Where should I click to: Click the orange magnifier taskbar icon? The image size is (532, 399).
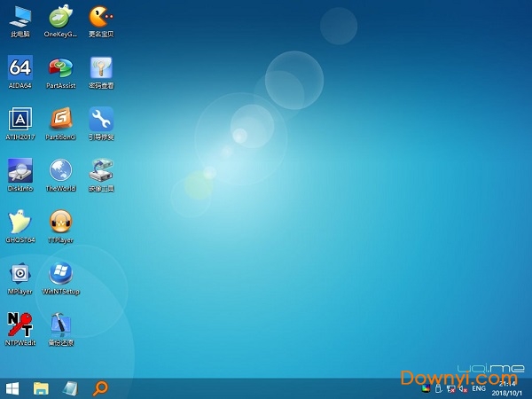coord(101,388)
